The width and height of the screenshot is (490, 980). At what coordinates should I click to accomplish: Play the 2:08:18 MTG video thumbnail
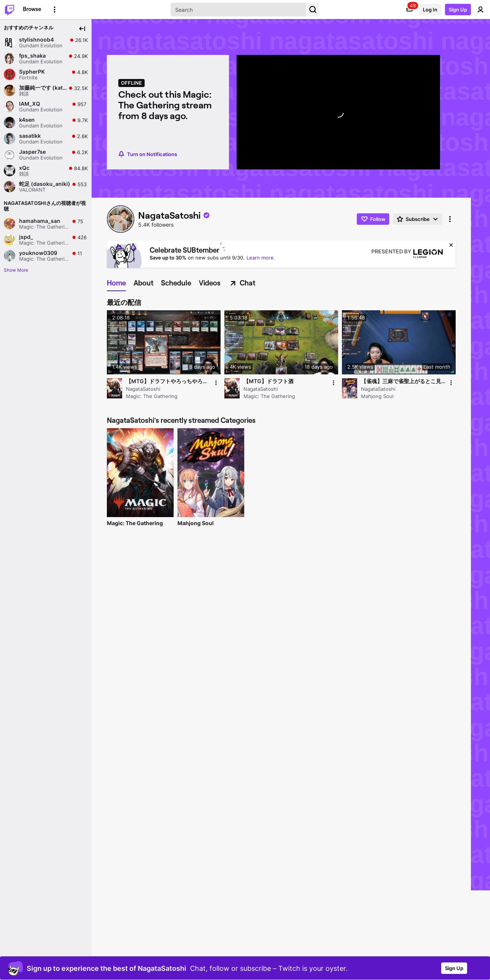tap(164, 342)
